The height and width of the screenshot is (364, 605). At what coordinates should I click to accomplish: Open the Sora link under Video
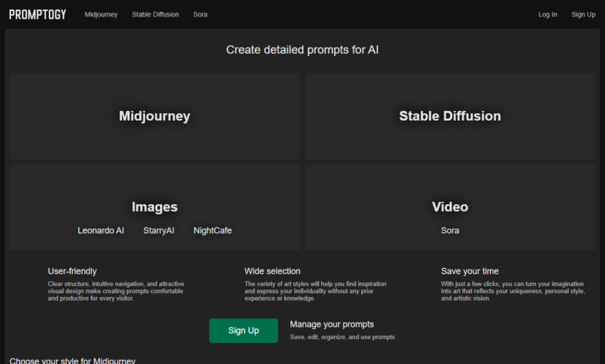[450, 230]
